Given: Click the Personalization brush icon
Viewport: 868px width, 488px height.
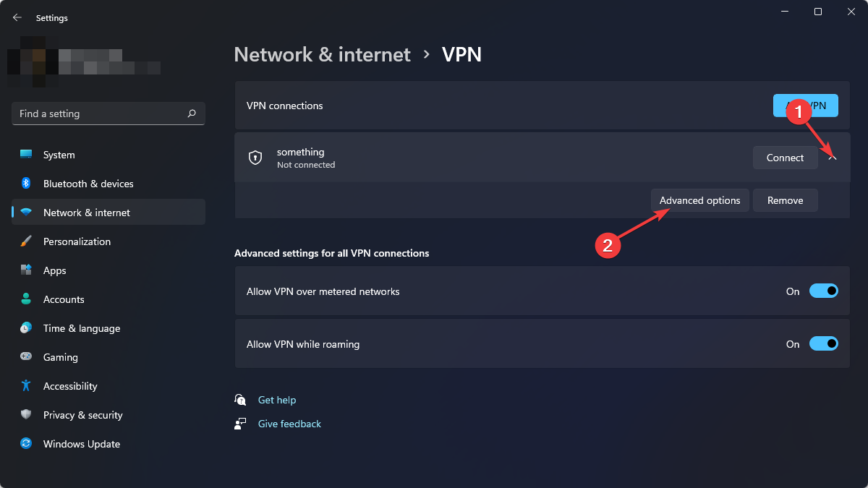Looking at the screenshot, I should (x=26, y=241).
